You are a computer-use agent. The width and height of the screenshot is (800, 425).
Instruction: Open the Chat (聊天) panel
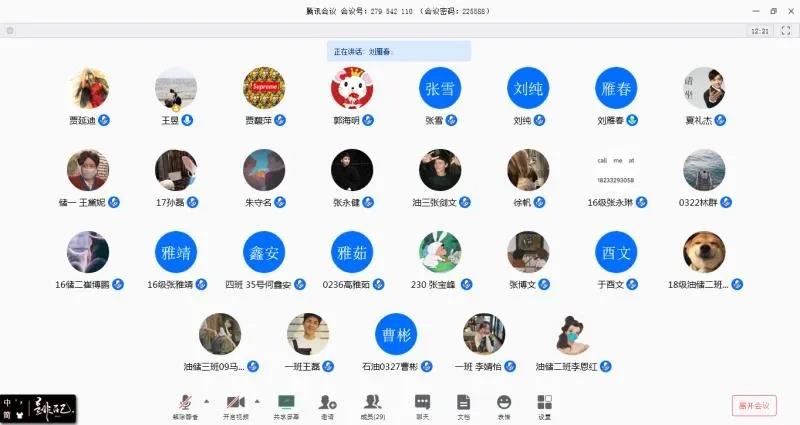point(422,404)
